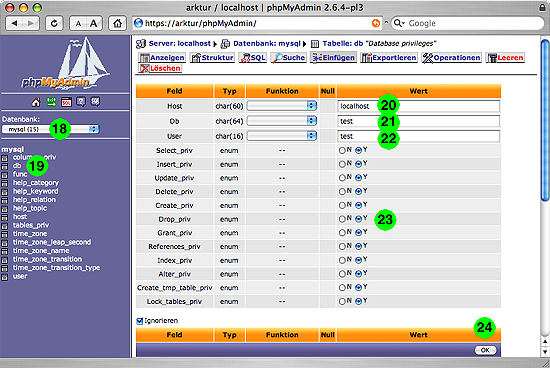The image size is (550, 368).
Task: Click the scrollbar up arrow
Action: [x=545, y=341]
